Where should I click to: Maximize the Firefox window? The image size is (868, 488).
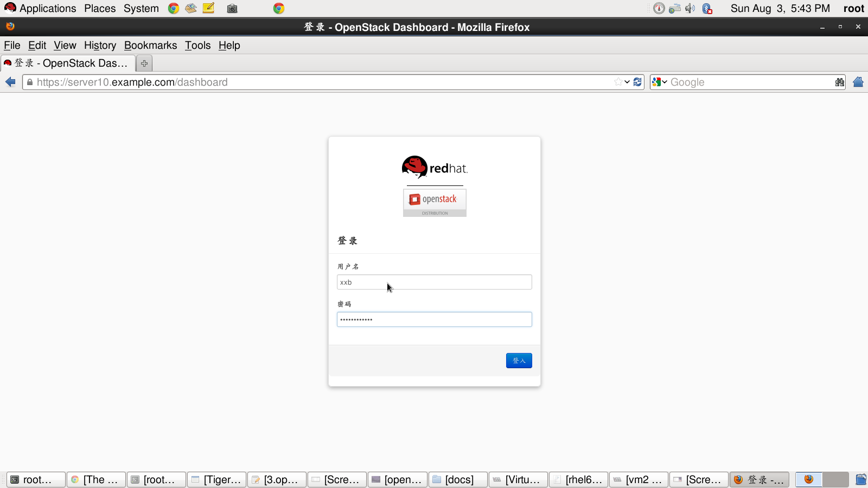coord(840,27)
